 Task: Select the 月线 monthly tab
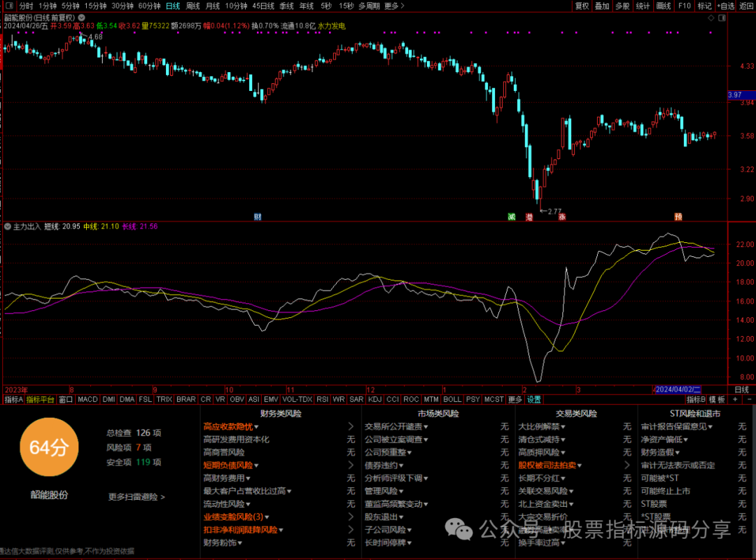(x=213, y=6)
